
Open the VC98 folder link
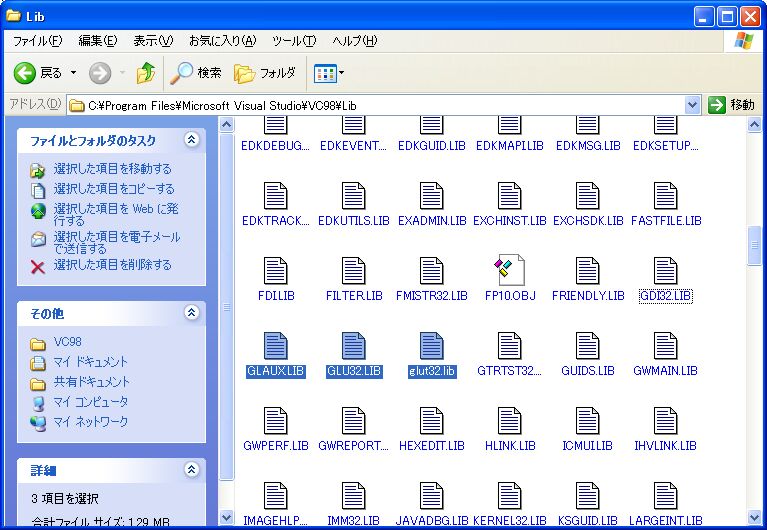(68, 342)
